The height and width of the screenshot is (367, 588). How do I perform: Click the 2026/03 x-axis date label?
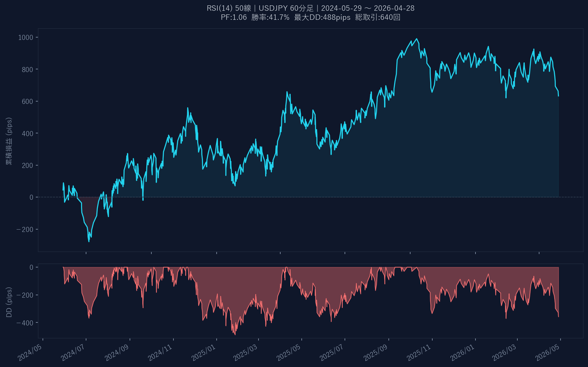(x=504, y=353)
